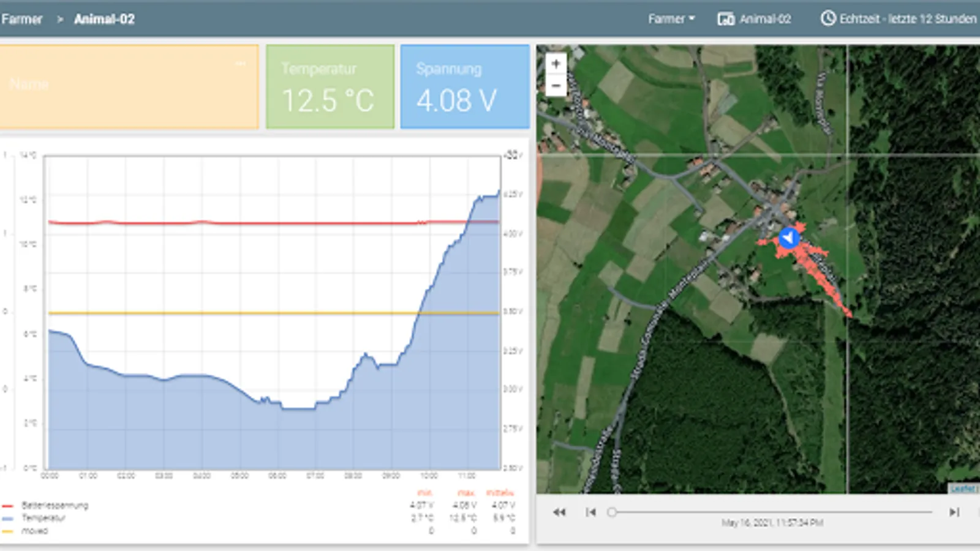Viewport: 980px width, 551px height.
Task: Click the Leaflet attribution link
Action: 963,489
